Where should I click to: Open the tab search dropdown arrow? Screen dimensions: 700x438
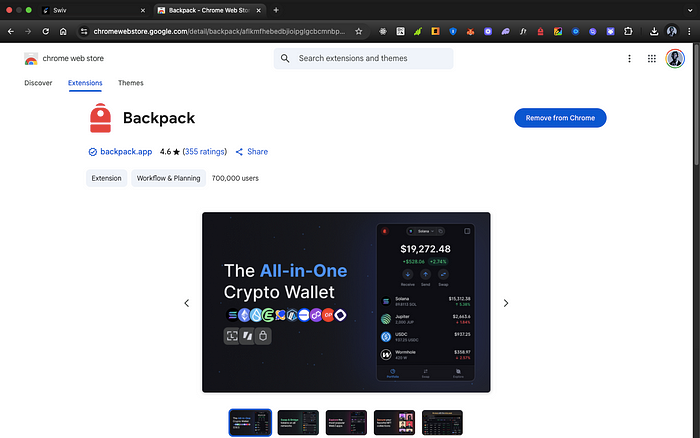point(690,10)
